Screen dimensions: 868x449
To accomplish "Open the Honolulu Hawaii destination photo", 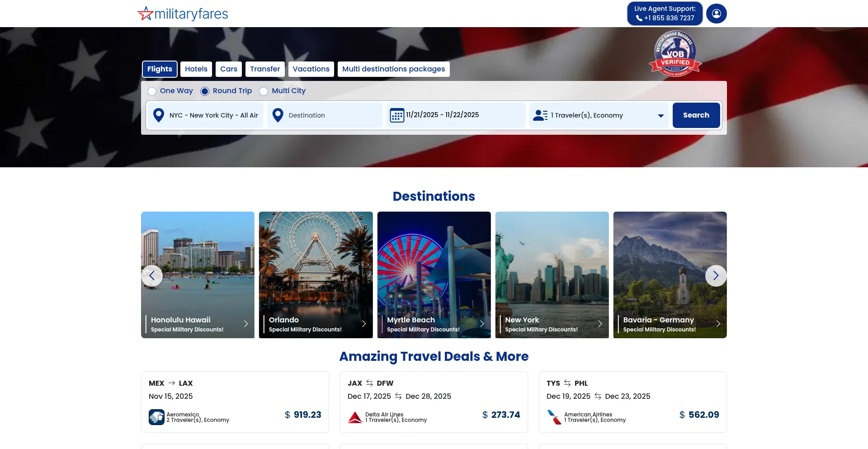I will (198, 275).
